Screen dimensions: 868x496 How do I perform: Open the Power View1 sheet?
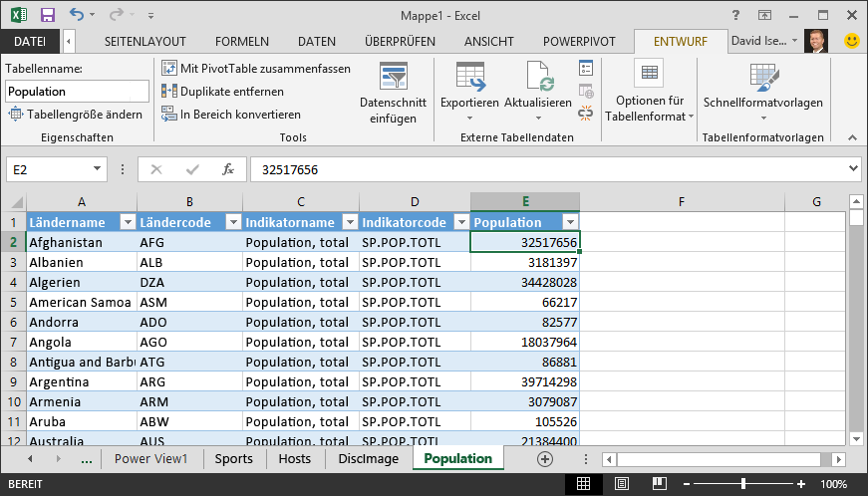point(151,459)
